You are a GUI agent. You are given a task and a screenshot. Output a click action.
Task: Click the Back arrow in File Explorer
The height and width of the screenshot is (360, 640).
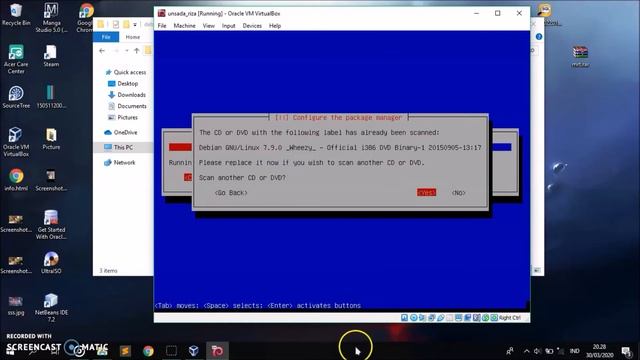click(x=102, y=51)
